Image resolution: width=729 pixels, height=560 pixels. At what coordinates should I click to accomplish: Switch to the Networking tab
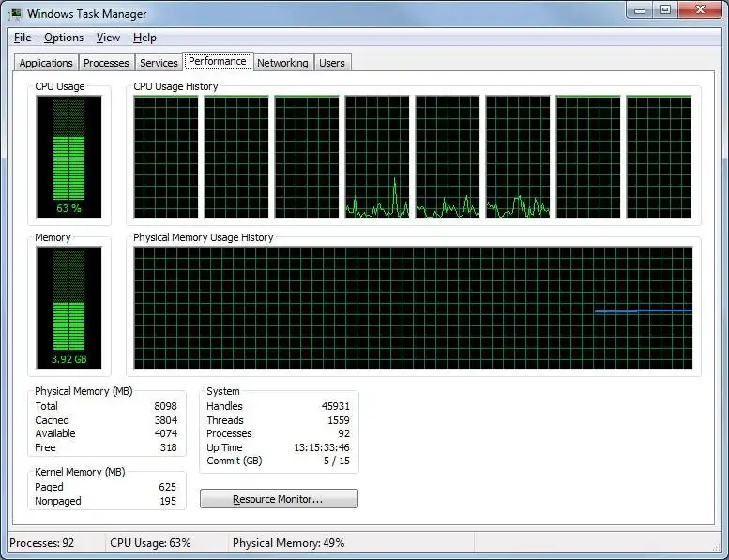tap(282, 63)
